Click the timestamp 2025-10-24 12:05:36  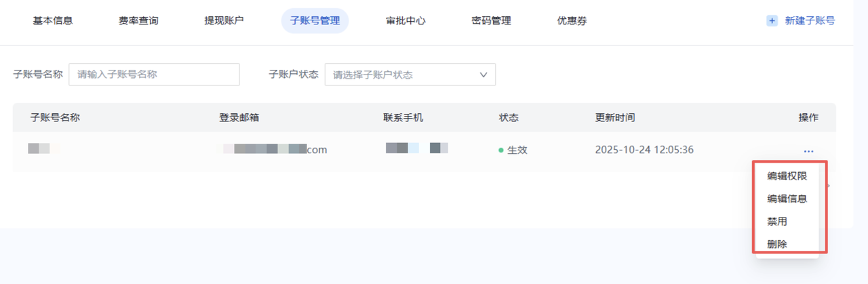(x=644, y=150)
